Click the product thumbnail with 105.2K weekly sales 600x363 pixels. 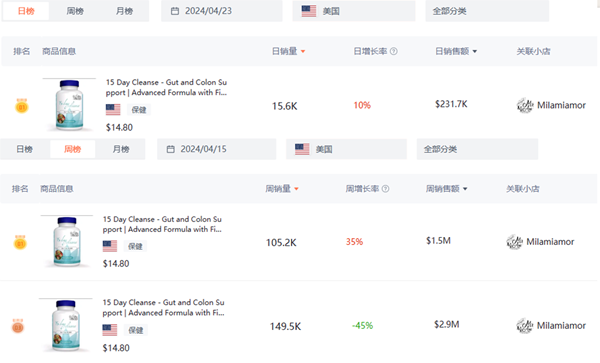tap(67, 242)
